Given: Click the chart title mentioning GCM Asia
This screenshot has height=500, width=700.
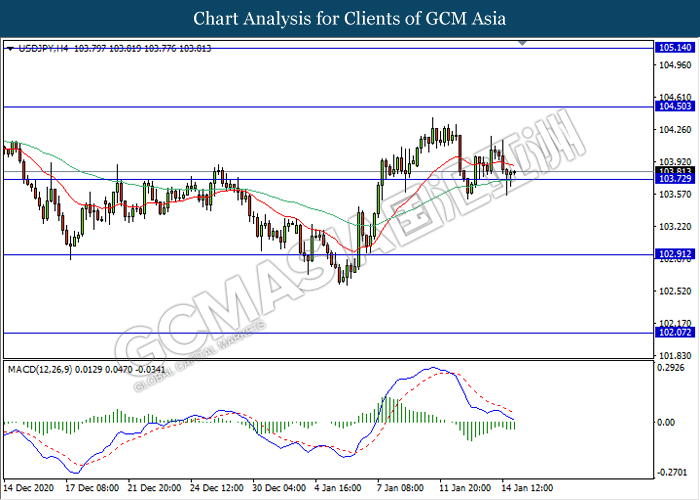Looking at the screenshot, I should 349,18.
